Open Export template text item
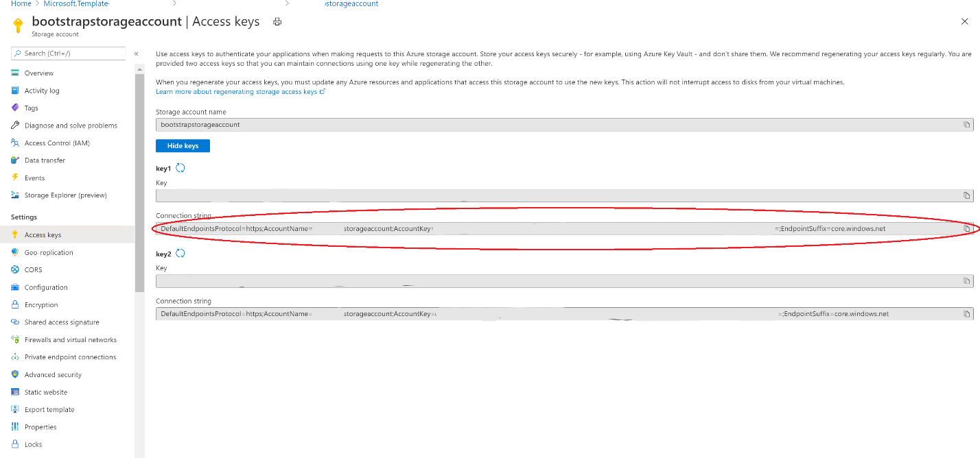Screen dimensions: 980x458 pos(49,409)
